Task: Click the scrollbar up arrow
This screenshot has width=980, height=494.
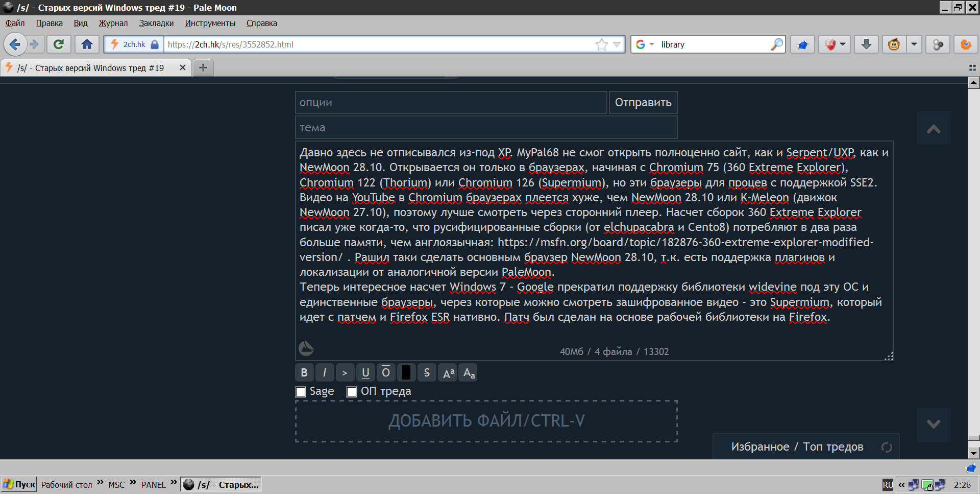Action: 973,82
